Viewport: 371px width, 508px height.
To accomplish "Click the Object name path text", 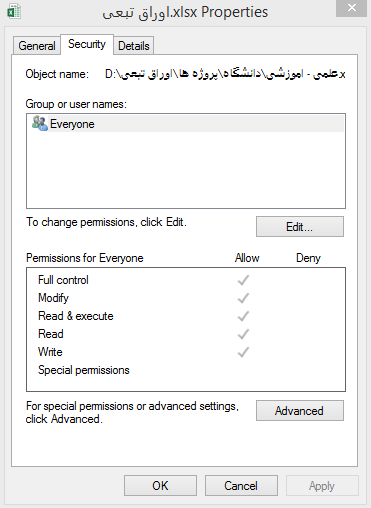I will tap(225, 74).
